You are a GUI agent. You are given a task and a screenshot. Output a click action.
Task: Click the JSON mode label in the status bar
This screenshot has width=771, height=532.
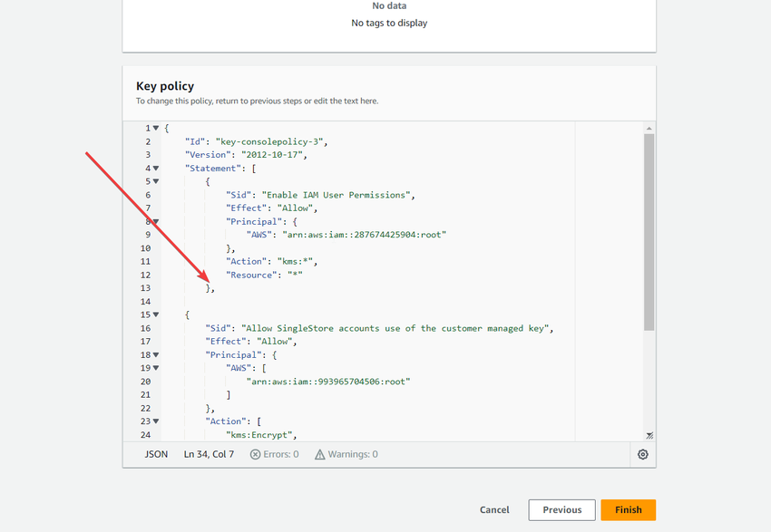pos(155,454)
